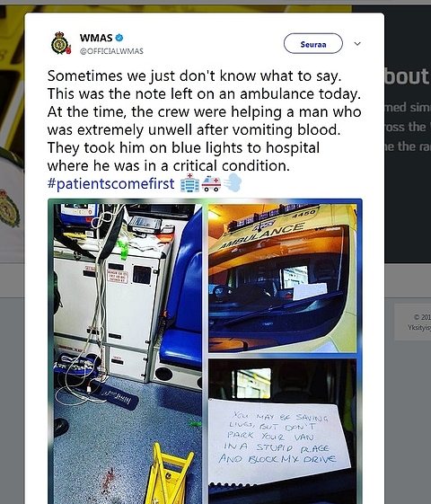Click the blue verified badge beside WMAS

pos(119,38)
